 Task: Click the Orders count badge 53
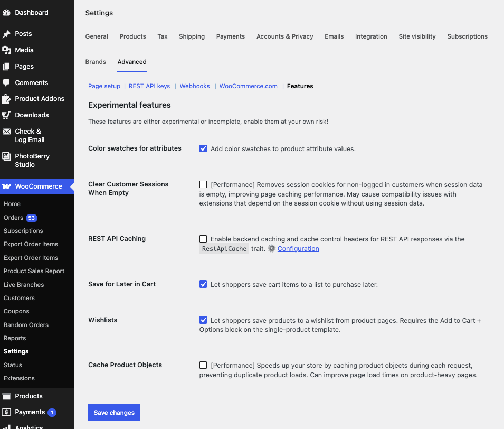pos(32,218)
